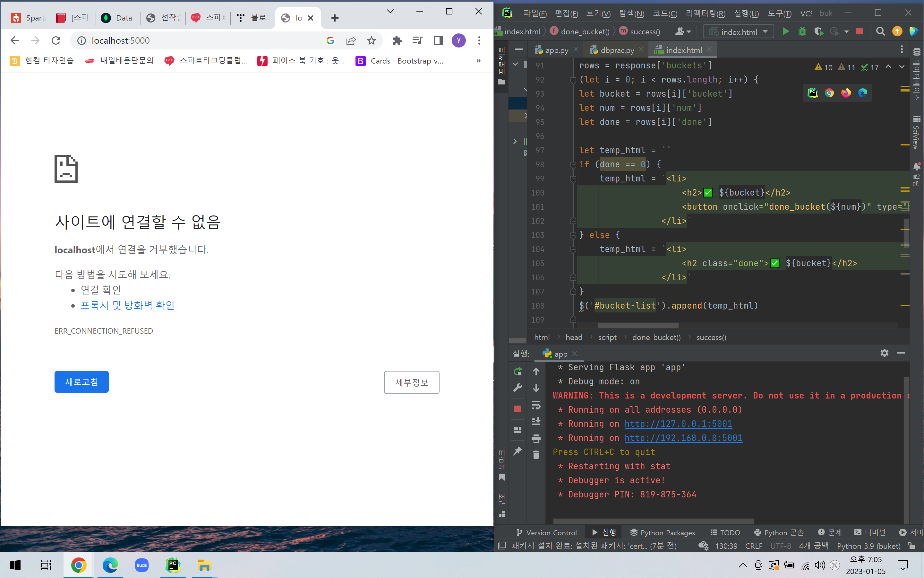
Task: Open built-in preview PyCharm icon
Action: point(813,93)
